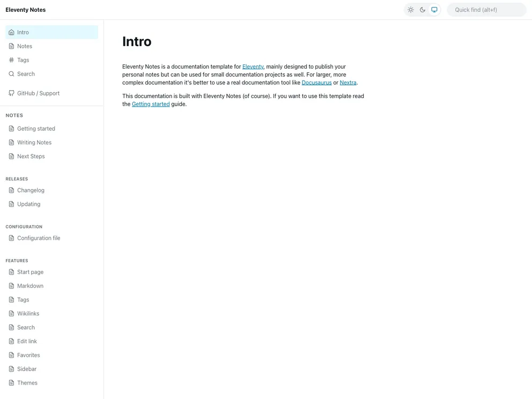
Task: Open Getting started note in sidebar
Action: pyautogui.click(x=52, y=129)
